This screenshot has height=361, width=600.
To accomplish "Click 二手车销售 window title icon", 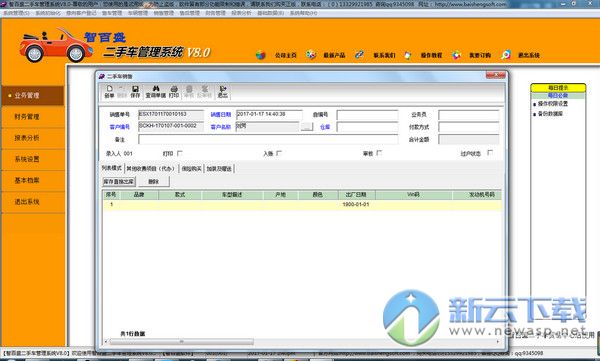I will click(x=102, y=76).
